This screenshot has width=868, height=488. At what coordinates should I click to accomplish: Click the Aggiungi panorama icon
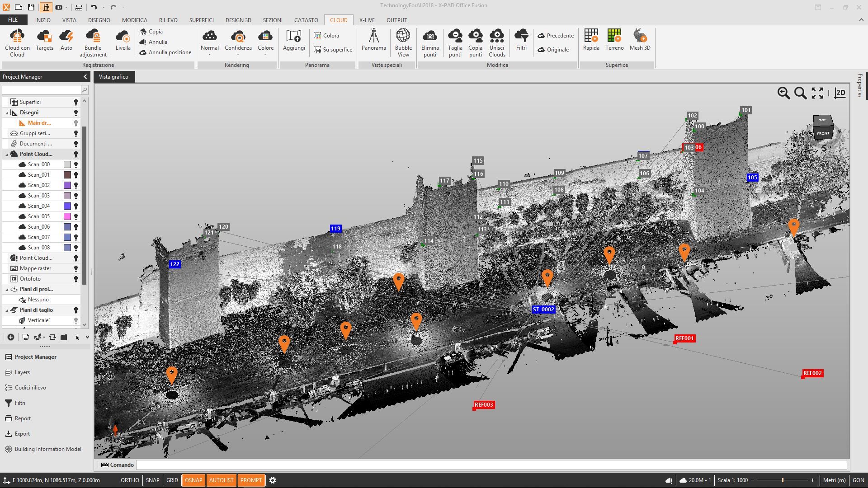pyautogui.click(x=294, y=41)
